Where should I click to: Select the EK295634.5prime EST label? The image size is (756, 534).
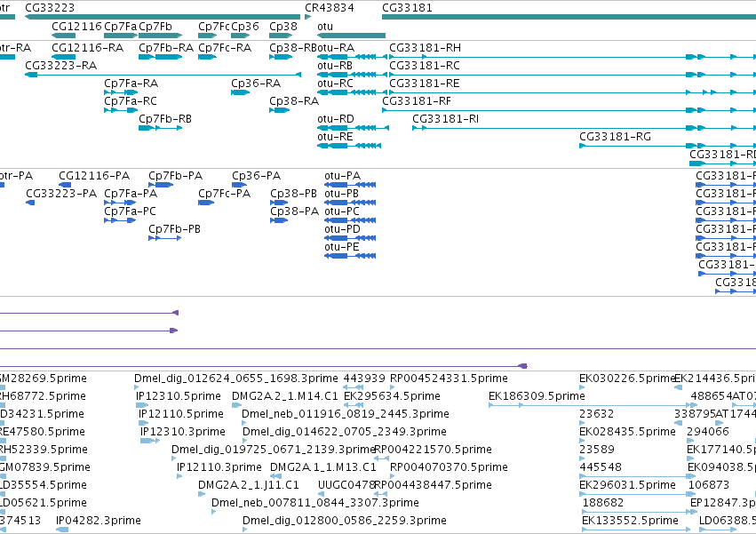[x=392, y=396]
